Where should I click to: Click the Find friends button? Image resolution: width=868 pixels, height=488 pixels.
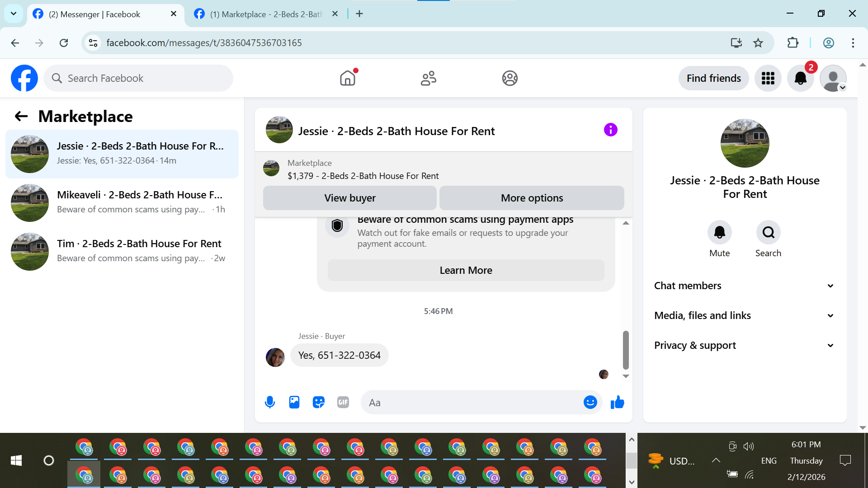click(714, 78)
